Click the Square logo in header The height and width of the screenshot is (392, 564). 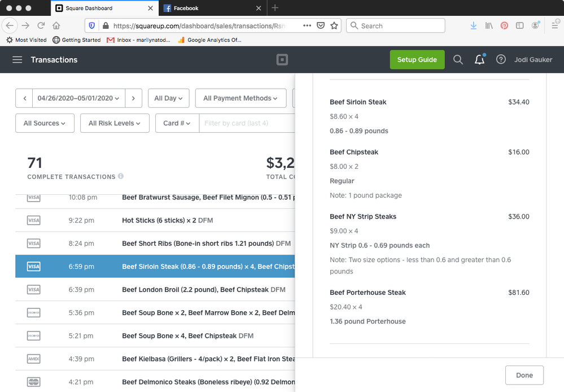tap(282, 60)
